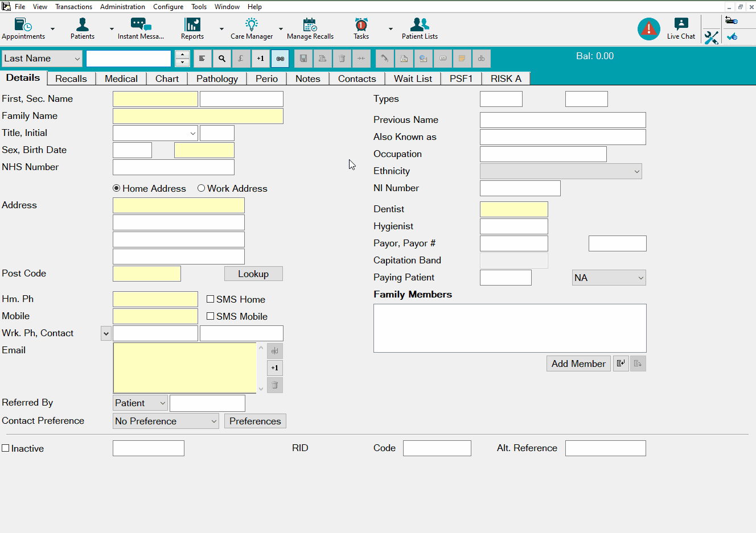
Task: Click the scanner with globe icon
Action: 732,21
